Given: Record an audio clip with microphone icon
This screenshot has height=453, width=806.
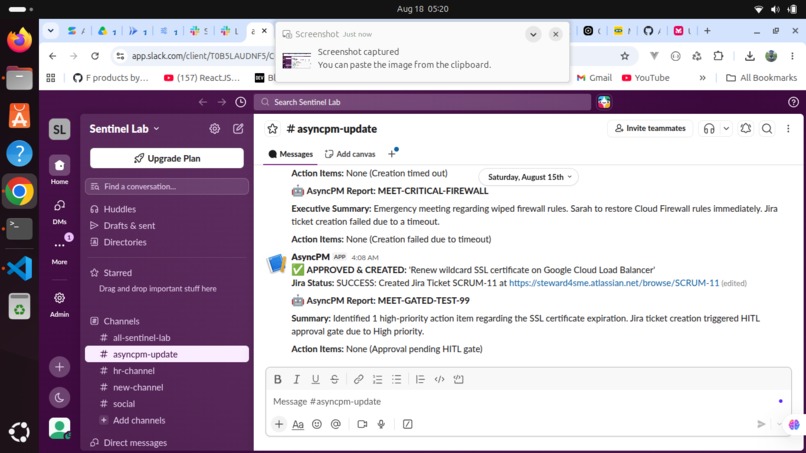Looking at the screenshot, I should pyautogui.click(x=381, y=424).
